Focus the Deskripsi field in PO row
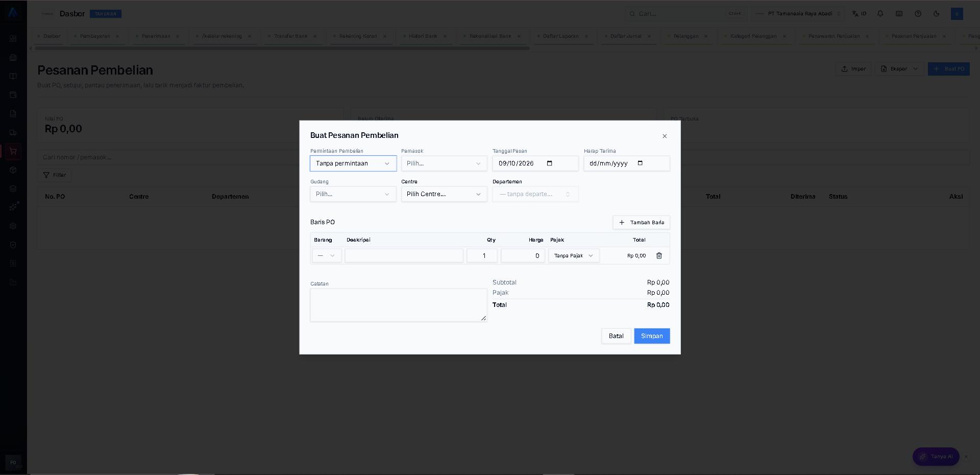The width and height of the screenshot is (980, 475). [x=404, y=255]
